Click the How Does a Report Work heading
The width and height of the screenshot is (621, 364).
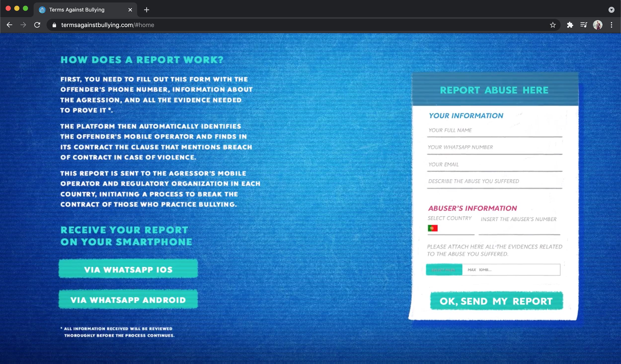(142, 60)
